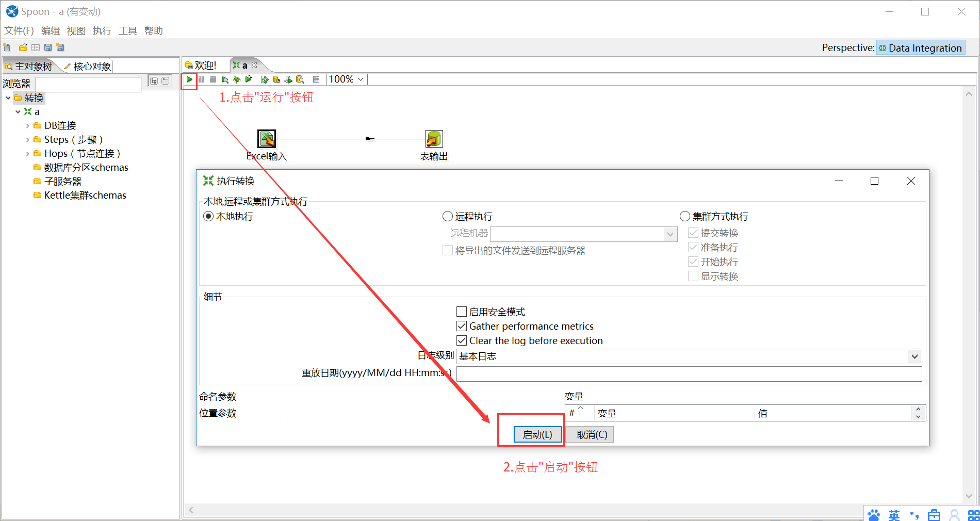Open the 远程机器 dropdown
This screenshot has height=521, width=980.
pos(670,234)
